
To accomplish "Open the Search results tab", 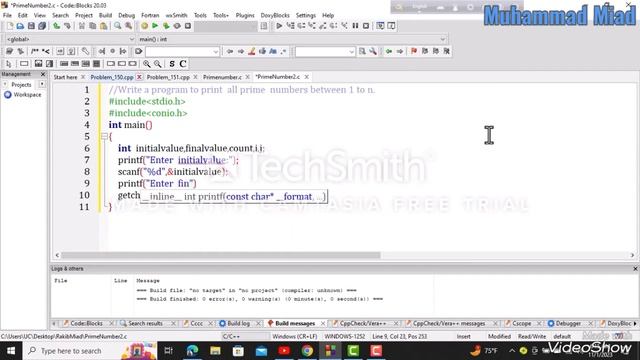I will (145, 323).
